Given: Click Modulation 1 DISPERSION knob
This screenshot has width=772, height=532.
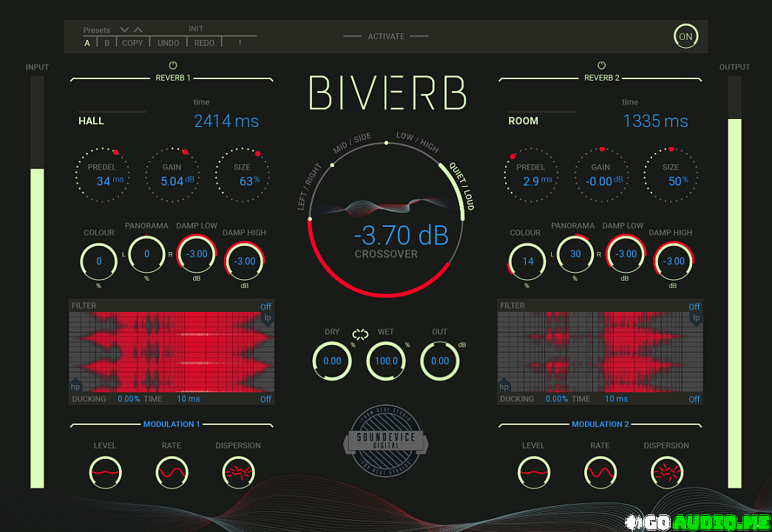Looking at the screenshot, I should point(238,472).
